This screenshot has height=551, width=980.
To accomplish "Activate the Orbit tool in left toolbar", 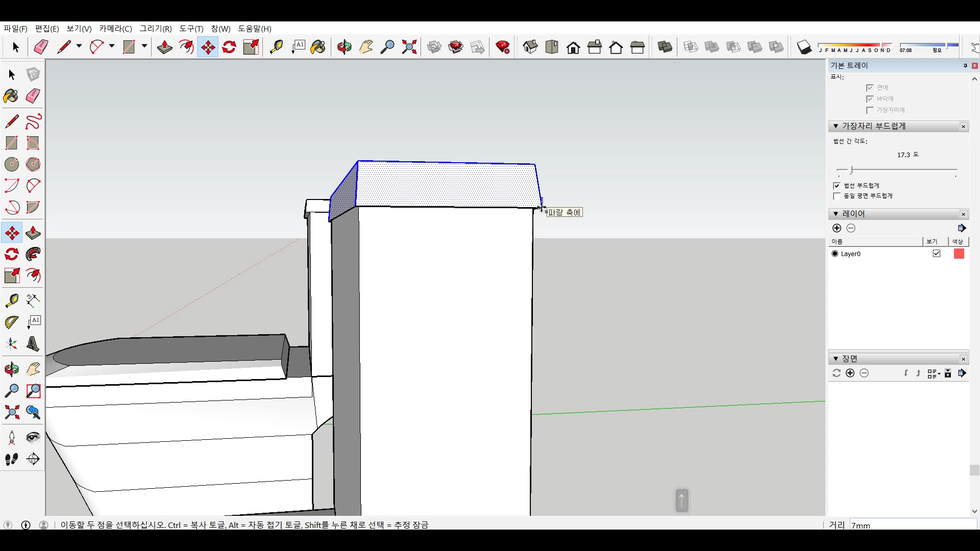I will click(12, 369).
